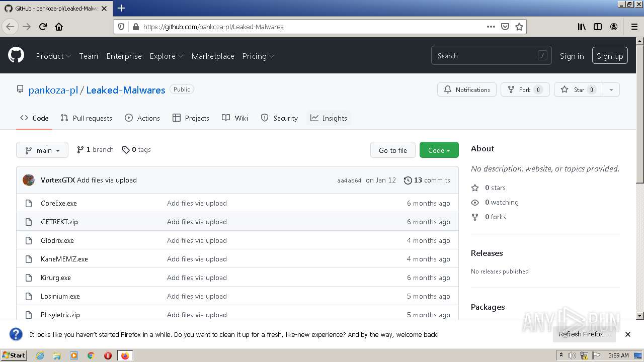This screenshot has width=644, height=362.
Task: Open the 13 commits history link
Action: click(427, 180)
